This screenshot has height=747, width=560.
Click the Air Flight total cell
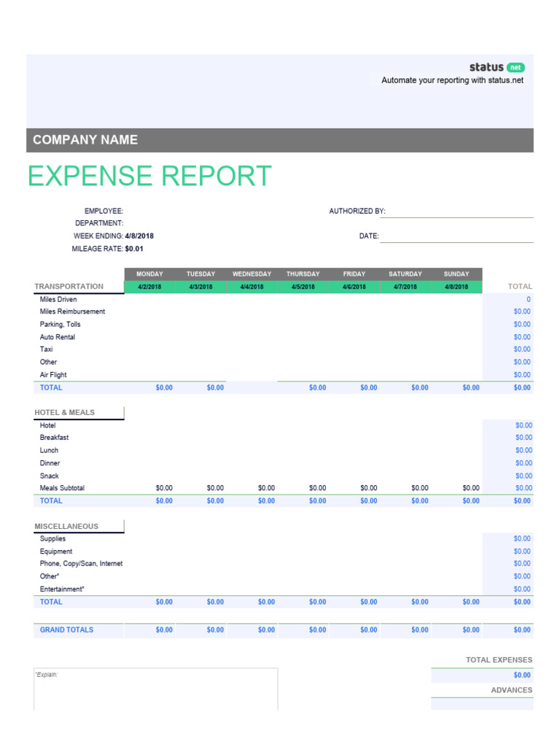click(x=507, y=375)
